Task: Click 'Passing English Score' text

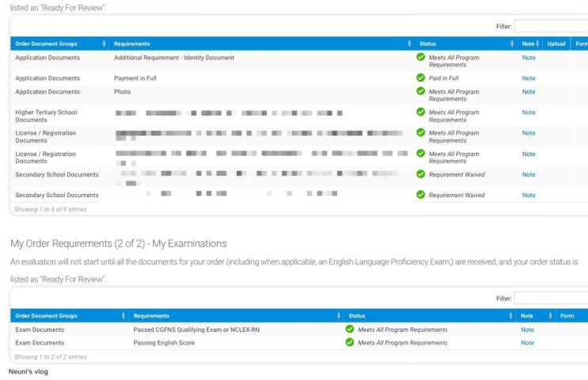Action: point(164,343)
